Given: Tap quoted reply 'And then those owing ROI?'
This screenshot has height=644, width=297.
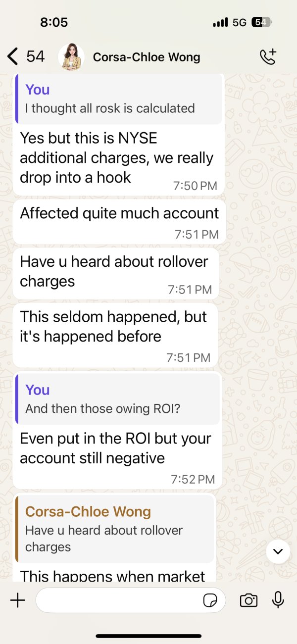Looking at the screenshot, I should (118, 399).
